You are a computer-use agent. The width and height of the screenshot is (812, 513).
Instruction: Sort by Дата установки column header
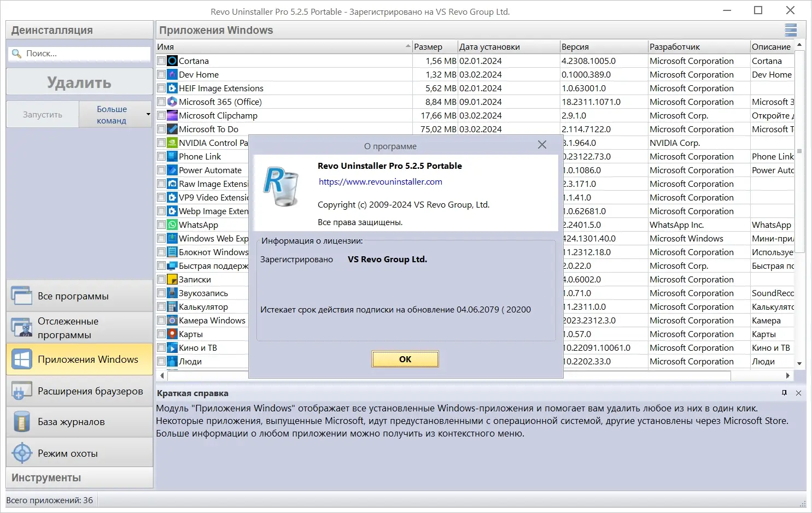pos(509,47)
